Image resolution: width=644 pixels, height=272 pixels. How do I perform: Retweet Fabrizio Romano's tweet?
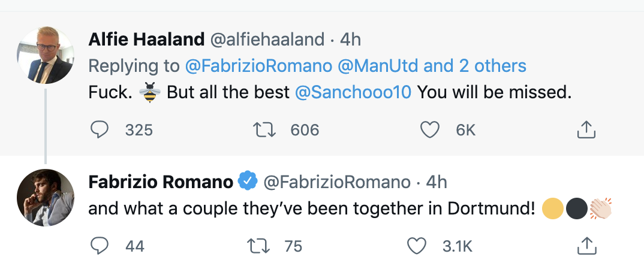point(258,246)
